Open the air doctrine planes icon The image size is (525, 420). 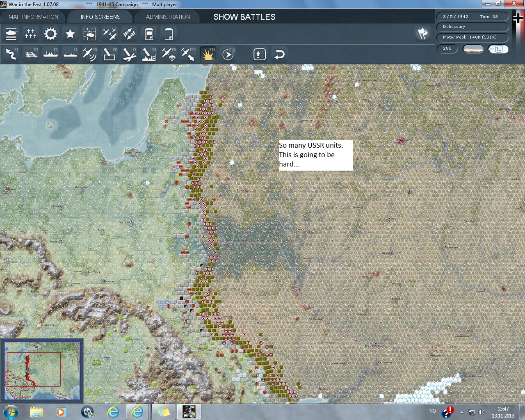[x=110, y=34]
